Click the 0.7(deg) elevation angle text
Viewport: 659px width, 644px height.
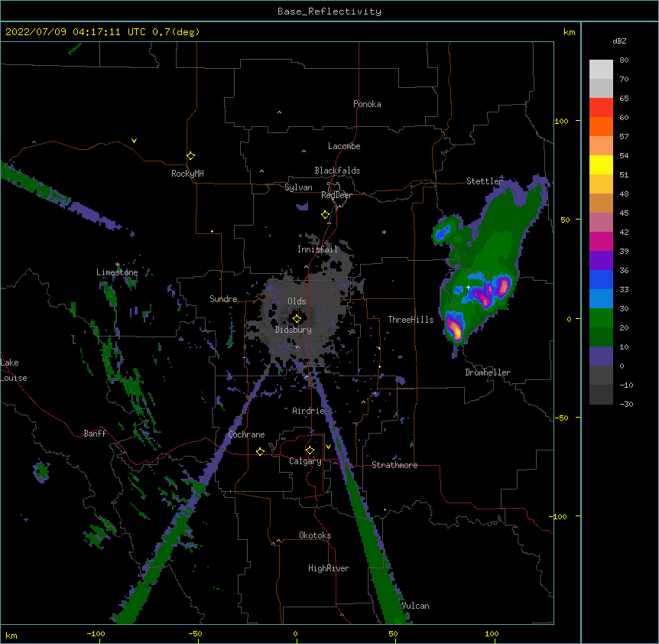click(x=176, y=32)
